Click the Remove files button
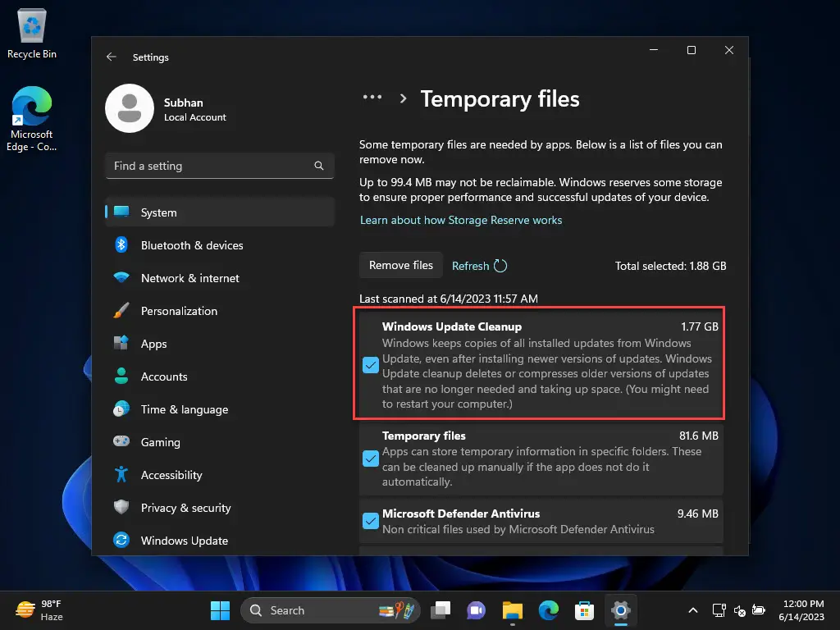The image size is (840, 630). pyautogui.click(x=400, y=265)
